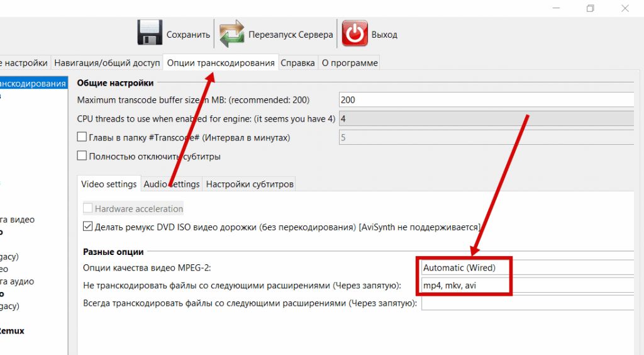This screenshot has height=355, width=644.
Task: Select the Опции транскодирования tab
Action: [221, 63]
